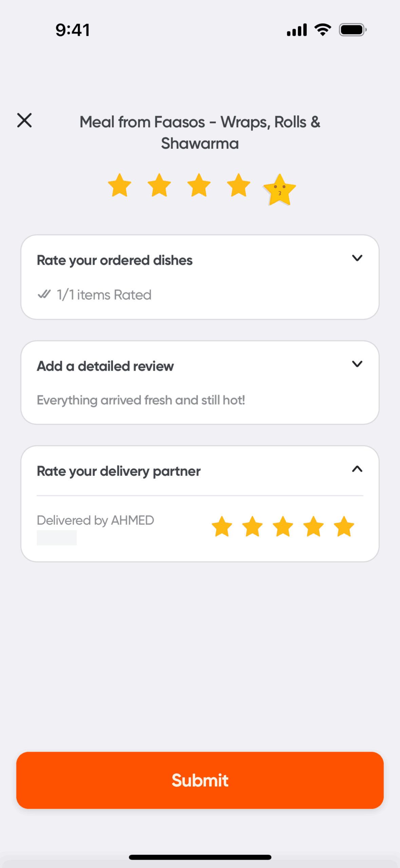Tap the '1/1 items Rated' status

pos(104,295)
